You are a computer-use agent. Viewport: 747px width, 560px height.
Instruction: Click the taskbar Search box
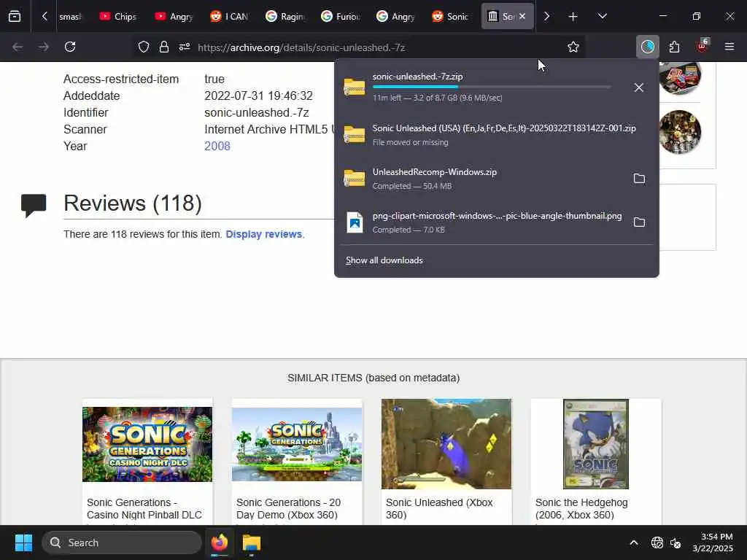click(x=122, y=542)
